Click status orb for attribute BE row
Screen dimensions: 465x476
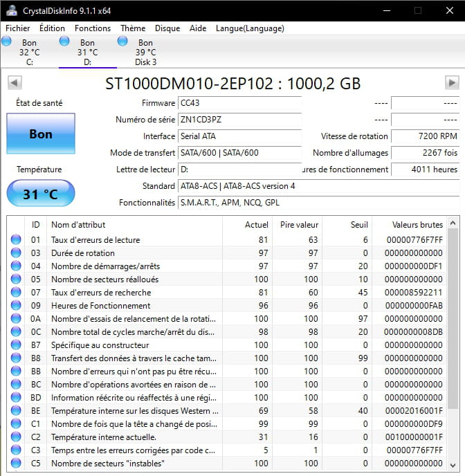click(16, 410)
